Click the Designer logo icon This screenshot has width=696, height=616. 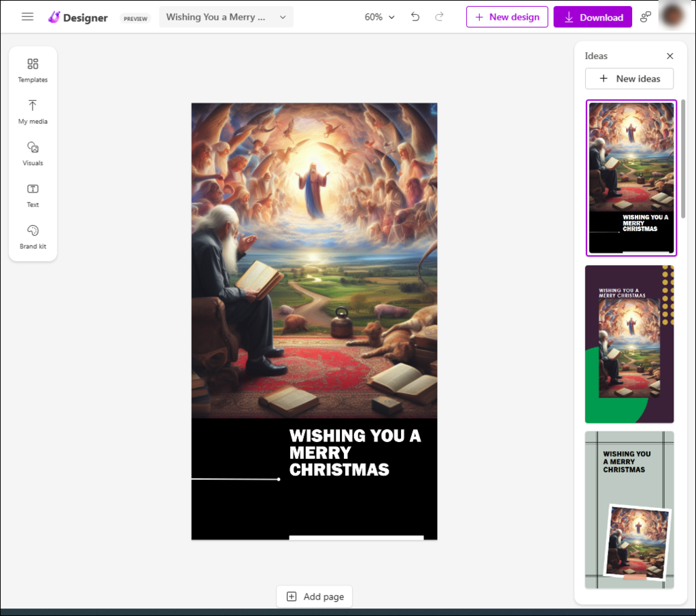click(x=54, y=17)
